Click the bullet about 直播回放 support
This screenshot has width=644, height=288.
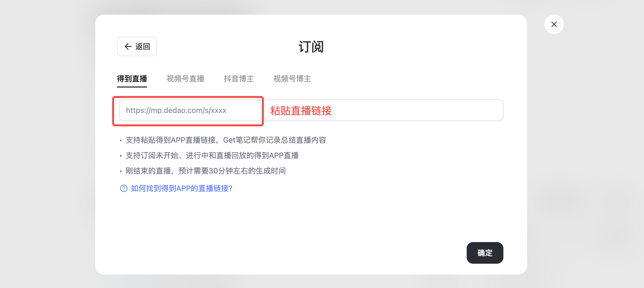click(212, 155)
